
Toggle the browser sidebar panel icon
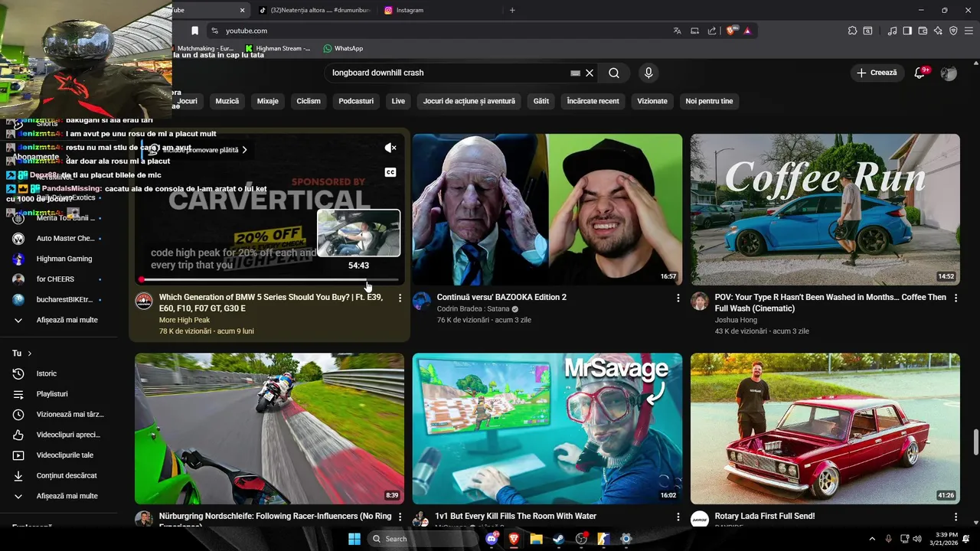point(907,31)
